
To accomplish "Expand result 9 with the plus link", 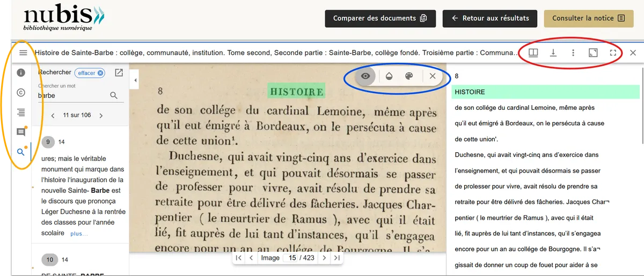I will (79, 234).
